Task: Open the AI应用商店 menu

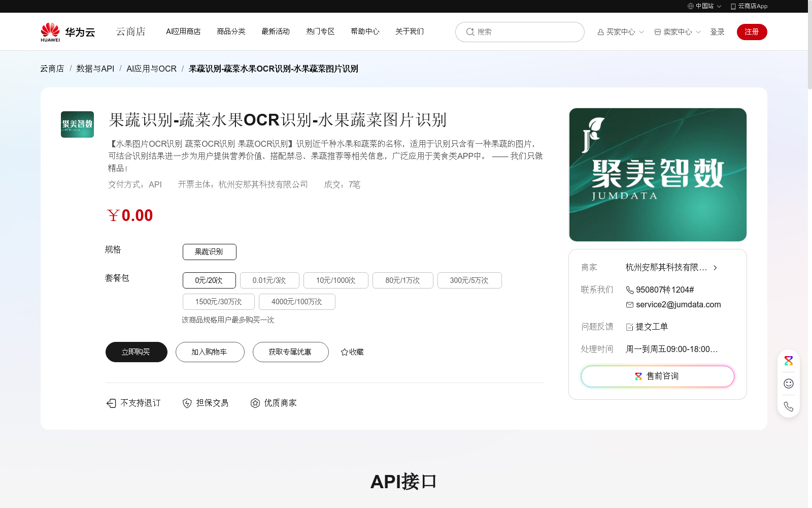Action: tap(183, 31)
